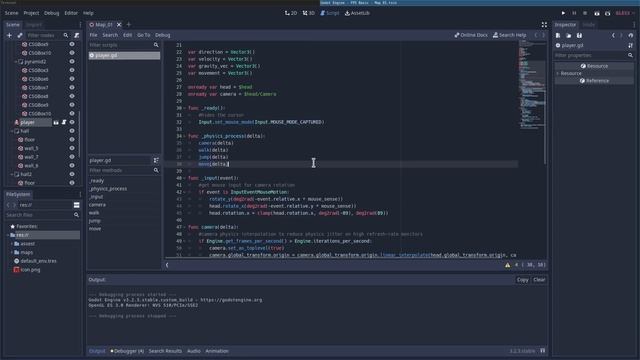Open the script attached to player node

(x=64, y=122)
